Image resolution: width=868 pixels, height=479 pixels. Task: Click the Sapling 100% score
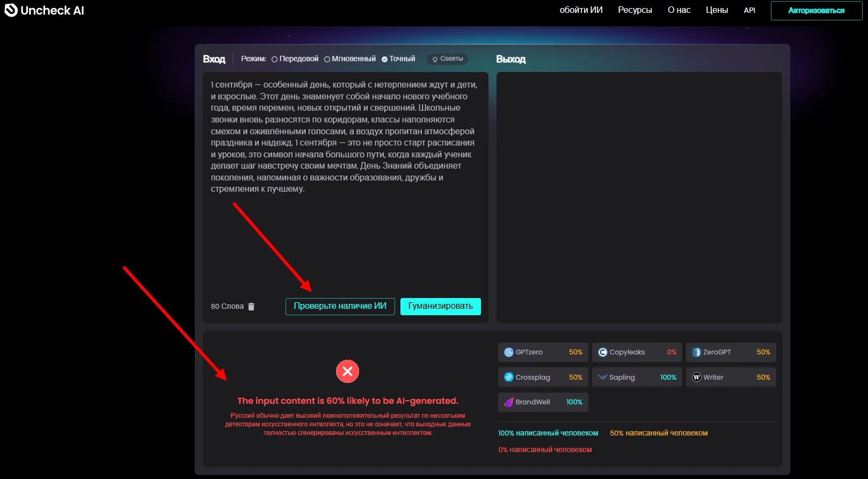tap(668, 378)
